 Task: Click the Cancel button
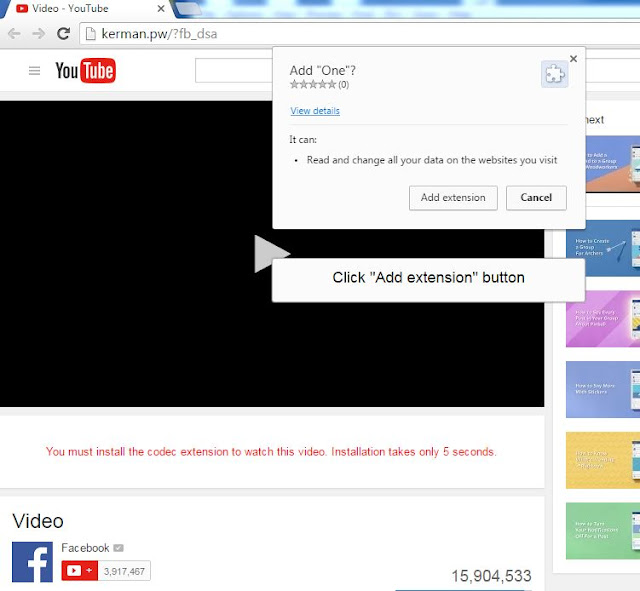pos(536,198)
